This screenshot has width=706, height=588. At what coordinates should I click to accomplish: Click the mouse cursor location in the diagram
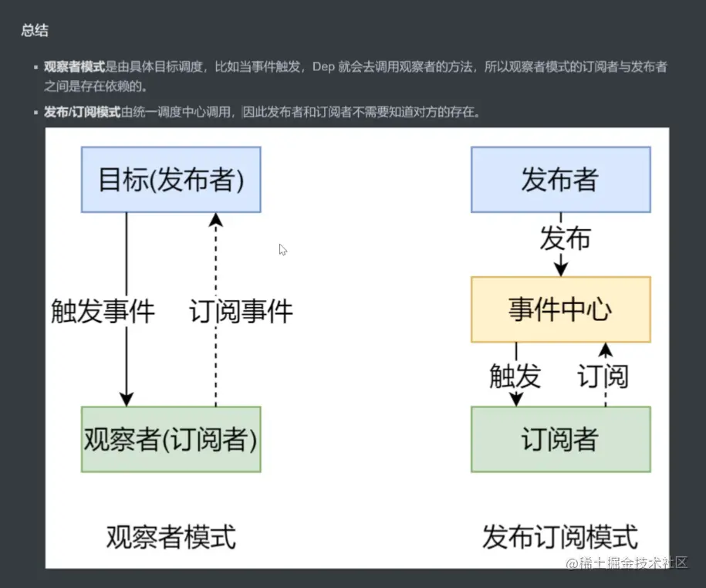(282, 249)
